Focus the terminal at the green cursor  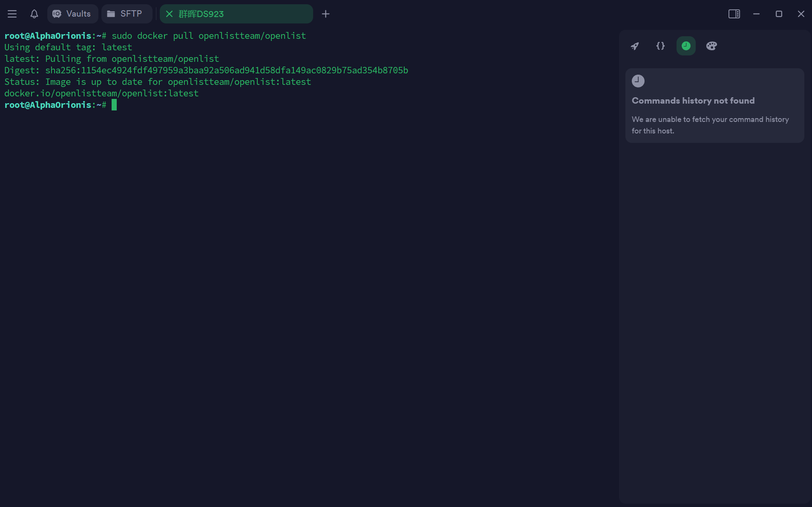coord(114,105)
